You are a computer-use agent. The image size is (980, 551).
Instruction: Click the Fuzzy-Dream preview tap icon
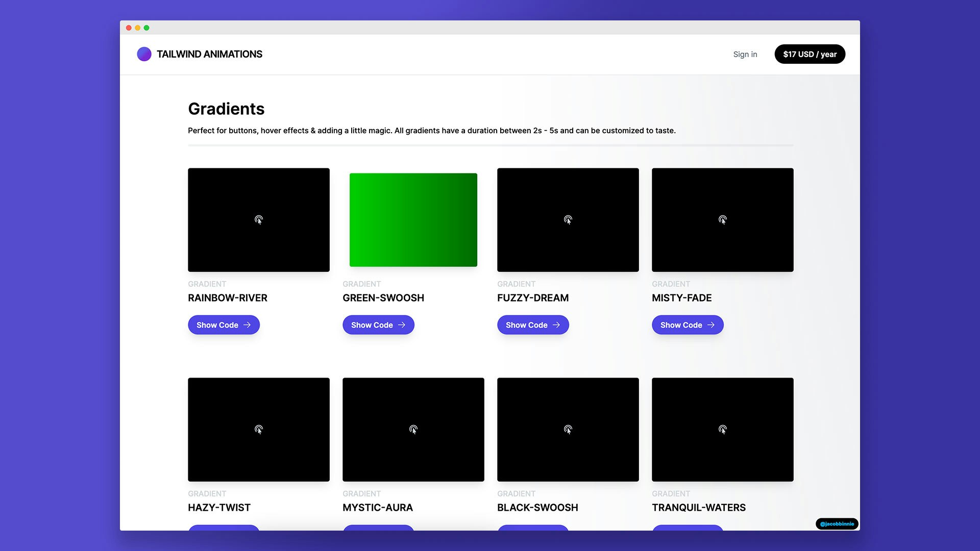568,220
